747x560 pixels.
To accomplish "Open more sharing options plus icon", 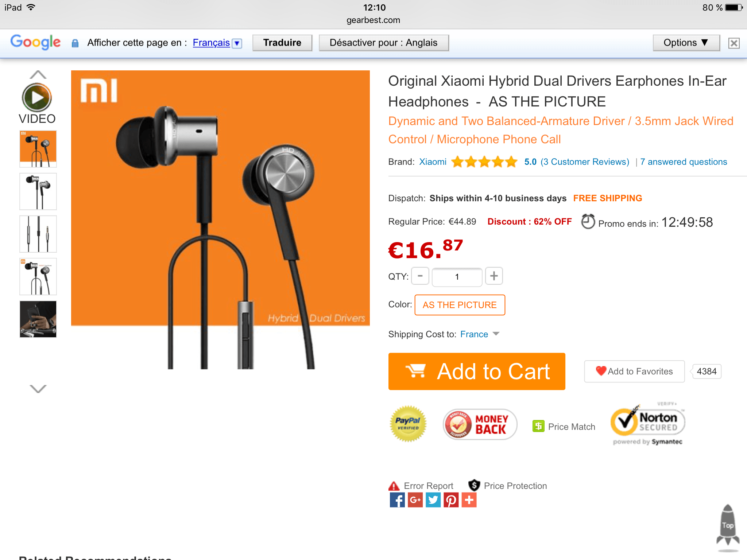I will 469,500.
